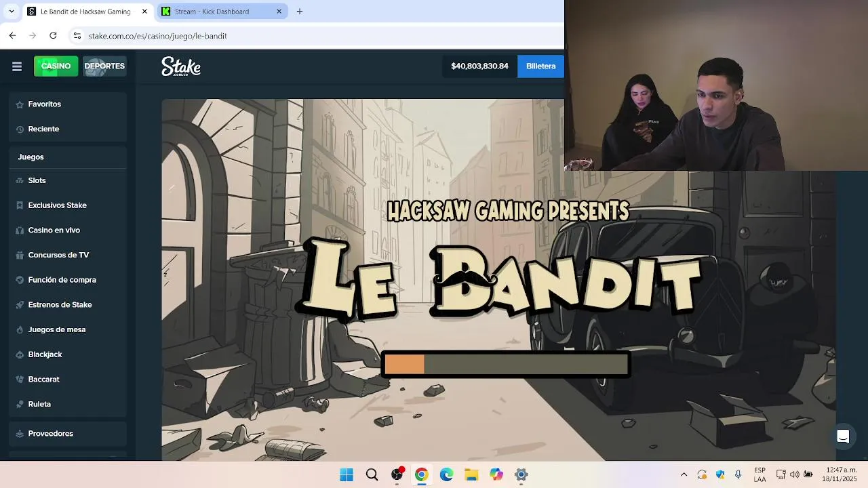Screen dimensions: 868x488
Task: Click the Juegos de mesa icon
Action: coord(20,330)
